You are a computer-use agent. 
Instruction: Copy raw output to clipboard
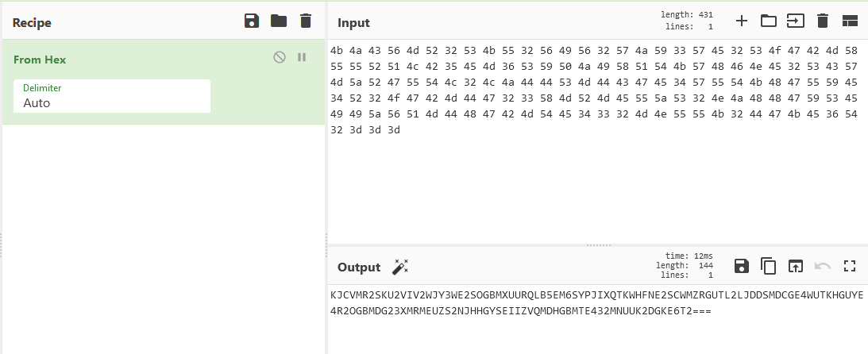tap(768, 267)
